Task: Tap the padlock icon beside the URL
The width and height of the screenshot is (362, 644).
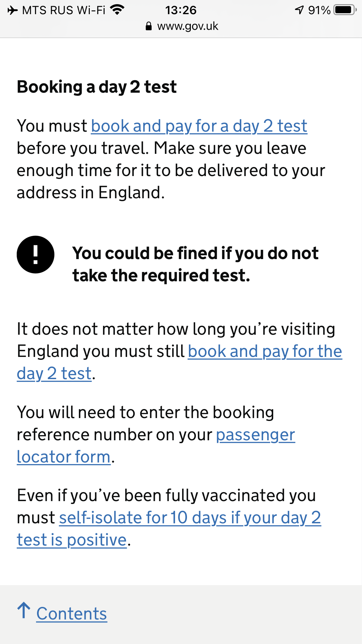Action: pos(148,26)
